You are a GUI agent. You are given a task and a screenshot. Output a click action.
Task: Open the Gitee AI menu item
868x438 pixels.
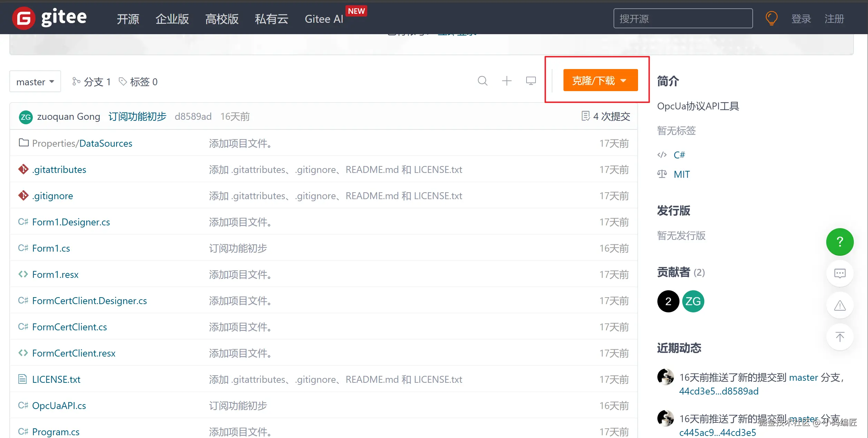(324, 19)
